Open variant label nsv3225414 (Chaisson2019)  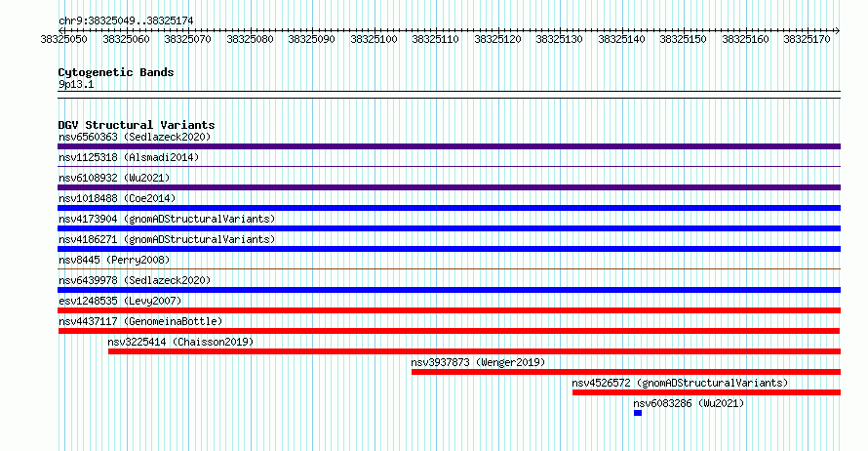tap(180, 342)
